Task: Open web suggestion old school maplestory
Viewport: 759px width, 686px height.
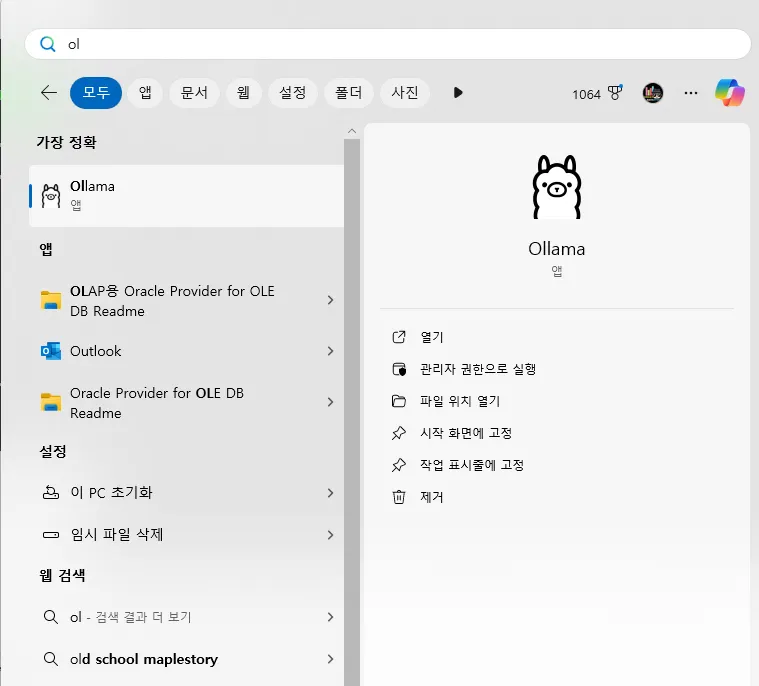Action: [x=144, y=659]
